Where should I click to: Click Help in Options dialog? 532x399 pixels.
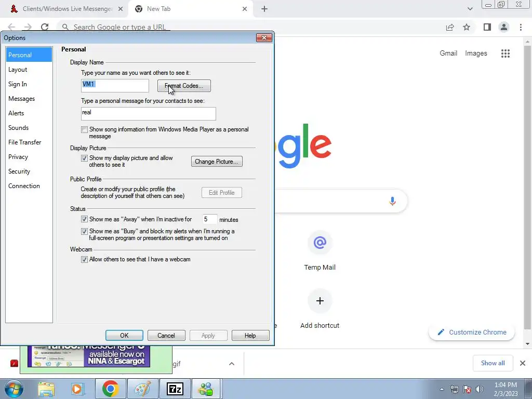coord(250,336)
